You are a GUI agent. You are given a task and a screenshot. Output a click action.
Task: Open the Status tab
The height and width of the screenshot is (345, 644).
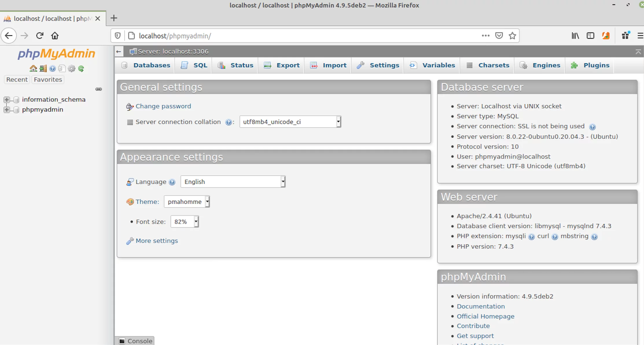pos(235,65)
